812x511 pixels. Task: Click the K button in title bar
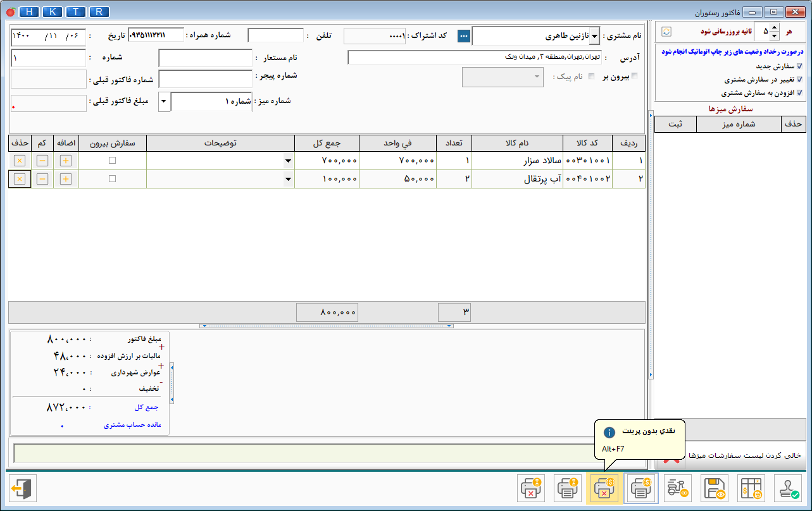53,12
